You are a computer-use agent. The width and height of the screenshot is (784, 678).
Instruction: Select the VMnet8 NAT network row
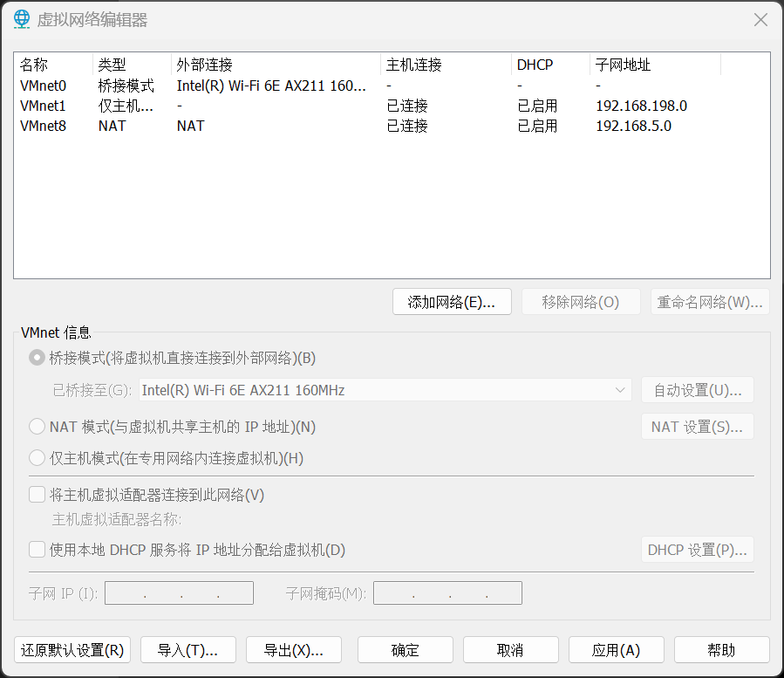pyautogui.click(x=44, y=126)
